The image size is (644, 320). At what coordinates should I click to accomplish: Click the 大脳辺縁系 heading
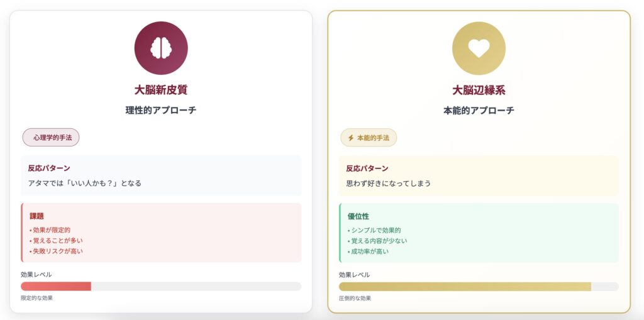[479, 90]
